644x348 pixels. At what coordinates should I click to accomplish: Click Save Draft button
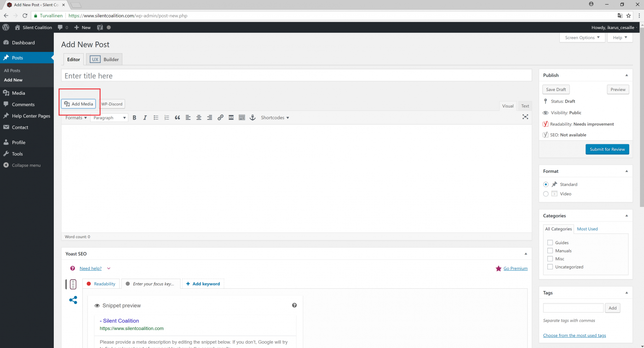tap(556, 90)
